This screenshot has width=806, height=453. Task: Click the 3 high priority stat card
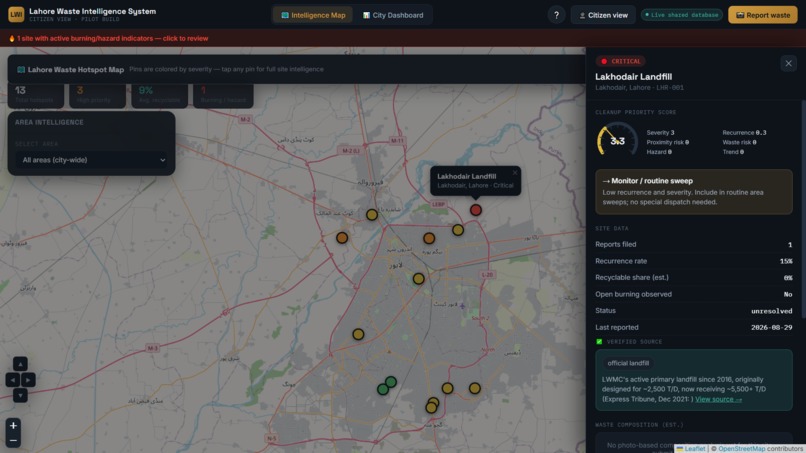pos(97,95)
